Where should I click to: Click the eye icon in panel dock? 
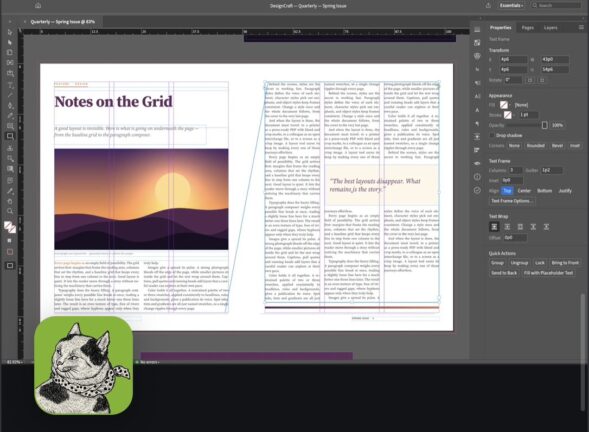(477, 163)
